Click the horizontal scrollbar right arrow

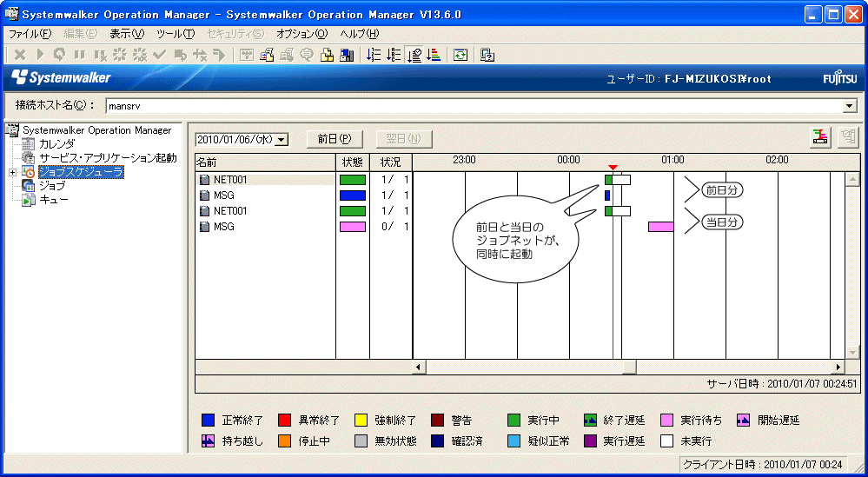(838, 367)
